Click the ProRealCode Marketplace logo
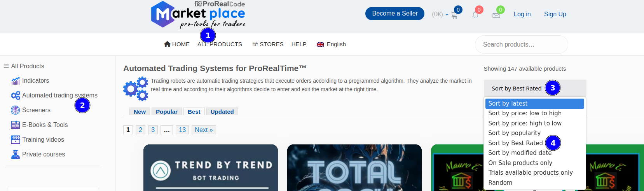 198,15
